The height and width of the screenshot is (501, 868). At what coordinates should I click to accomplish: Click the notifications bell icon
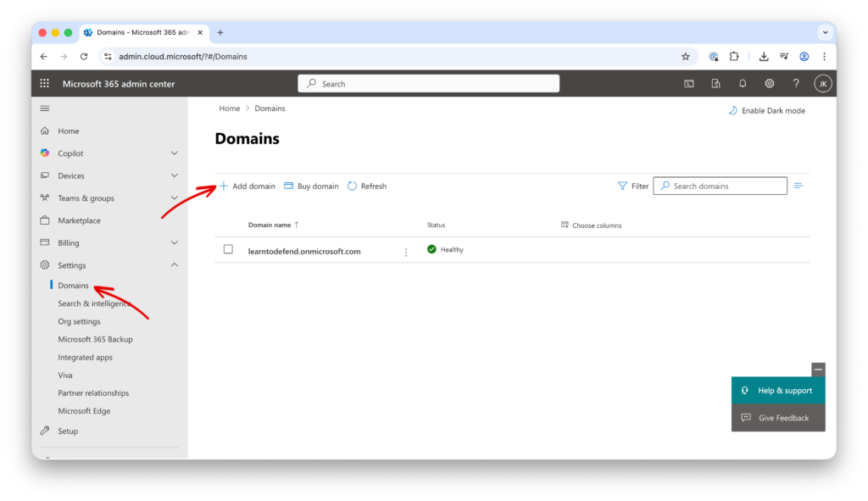tap(743, 84)
